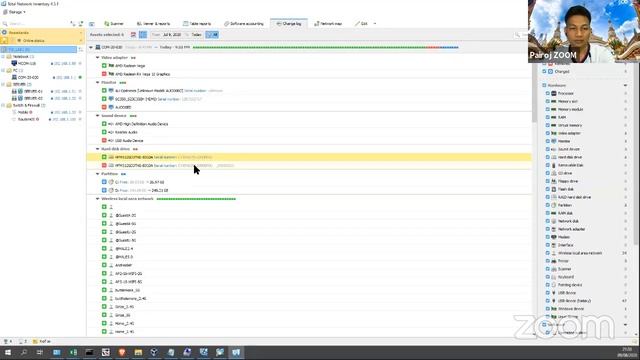
Task: Click the Sound device filter icon
Action: pos(554,149)
